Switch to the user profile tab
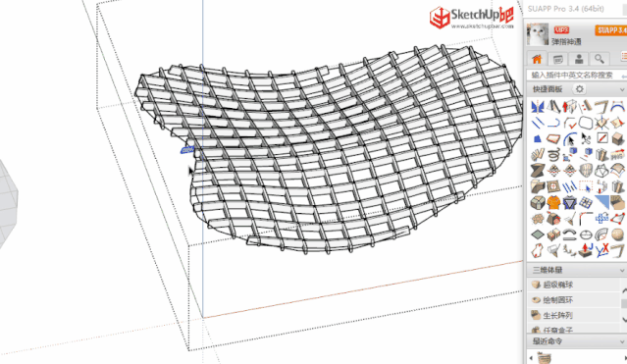This screenshot has width=627, height=364. [579, 59]
